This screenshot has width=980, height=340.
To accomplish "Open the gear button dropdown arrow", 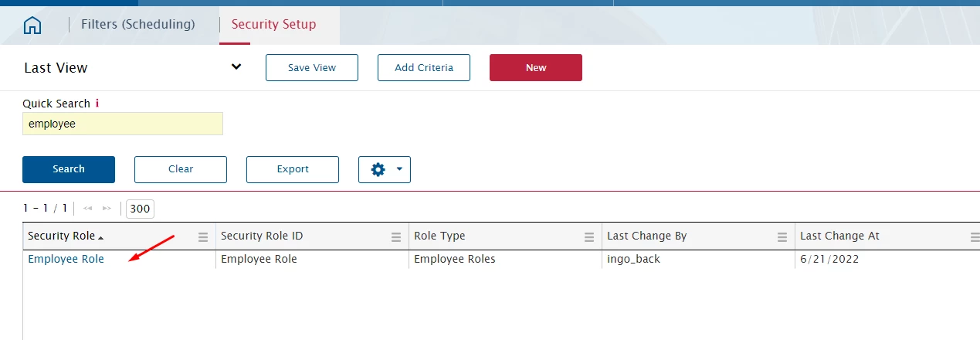I will [x=398, y=169].
